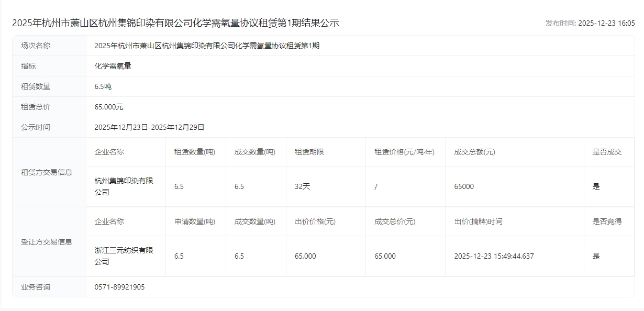Click the 发布时间 2025-12-23 16:05 timestamp
The height and width of the screenshot is (311, 644).
[590, 23]
